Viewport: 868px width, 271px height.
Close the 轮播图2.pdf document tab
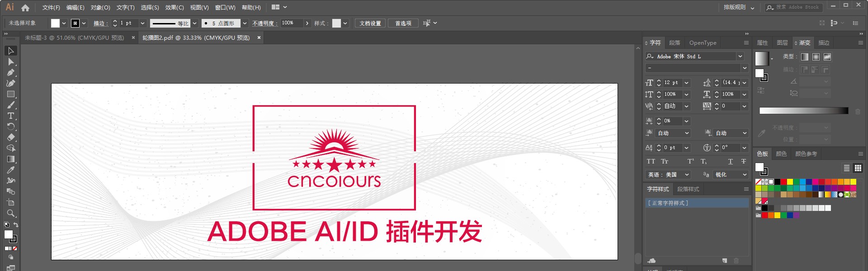(259, 38)
